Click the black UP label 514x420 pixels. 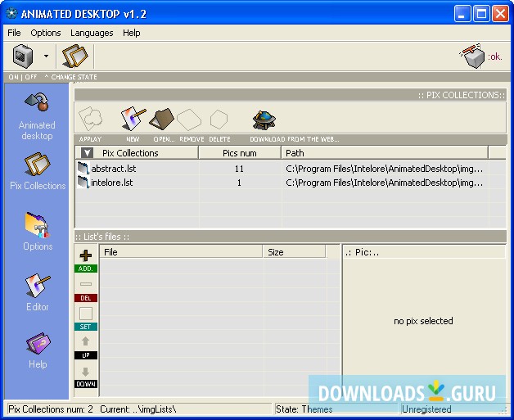click(x=86, y=355)
